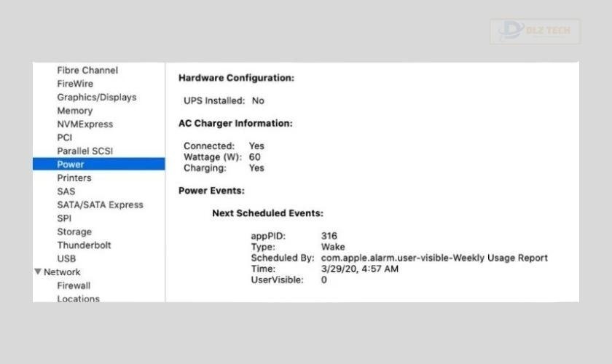This screenshot has height=364, width=612.
Task: Select SPI in the sidebar
Action: point(64,218)
